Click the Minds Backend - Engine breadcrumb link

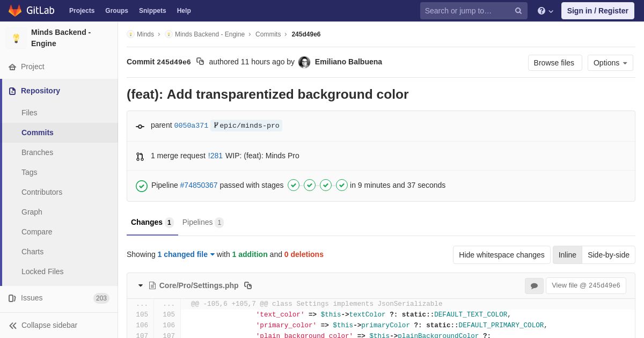point(210,34)
